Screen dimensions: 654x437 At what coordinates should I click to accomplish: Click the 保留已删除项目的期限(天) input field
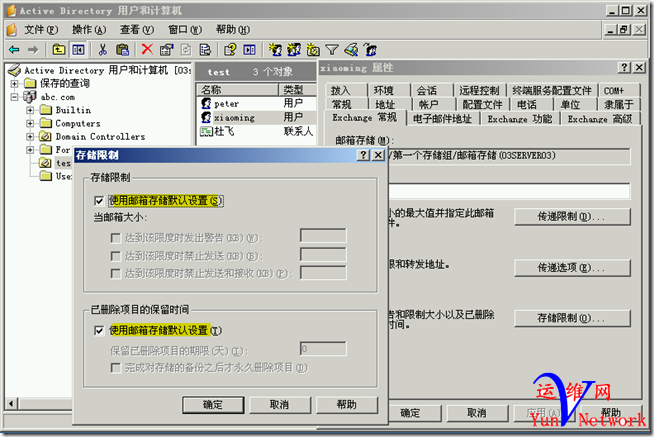click(x=323, y=349)
